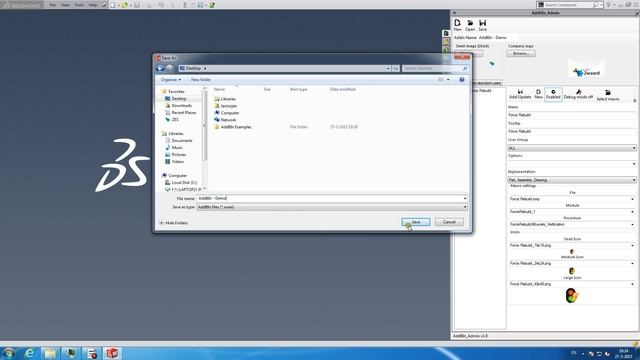Viewport: 640px width, 360px height.
Task: Click Internet Explorer icon in taskbar
Action: coord(29,353)
